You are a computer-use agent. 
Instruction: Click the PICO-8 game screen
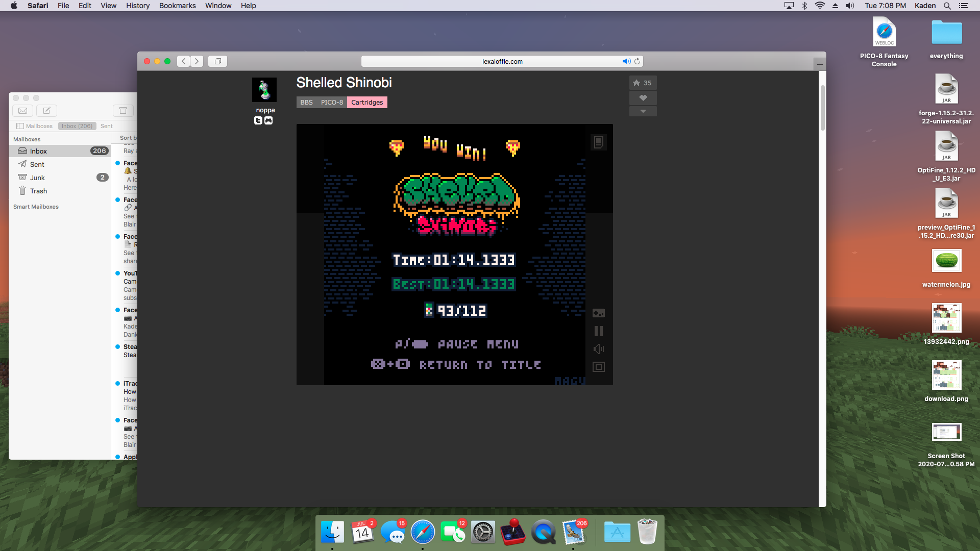click(x=454, y=255)
